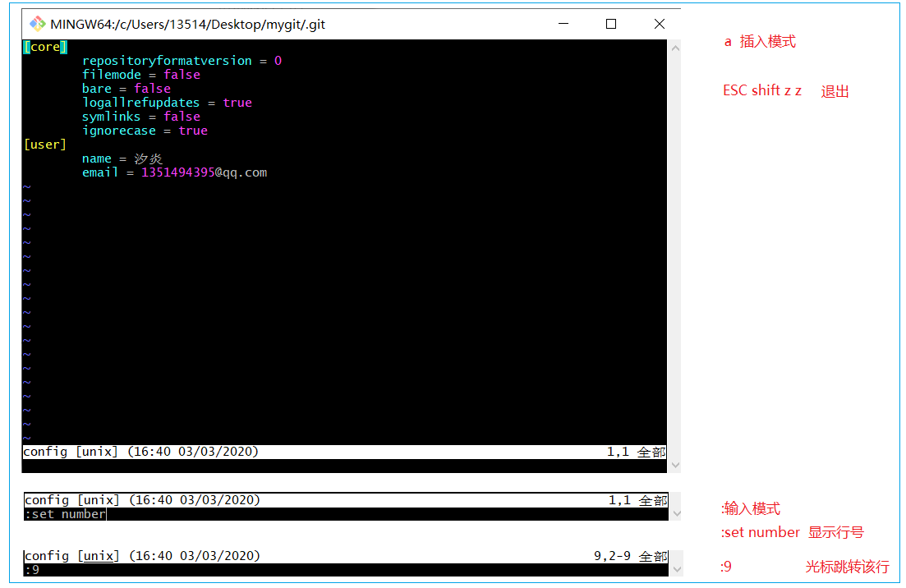This screenshot has width=906, height=588.
Task: Click the logallrefupdates = true setting
Action: click(167, 103)
